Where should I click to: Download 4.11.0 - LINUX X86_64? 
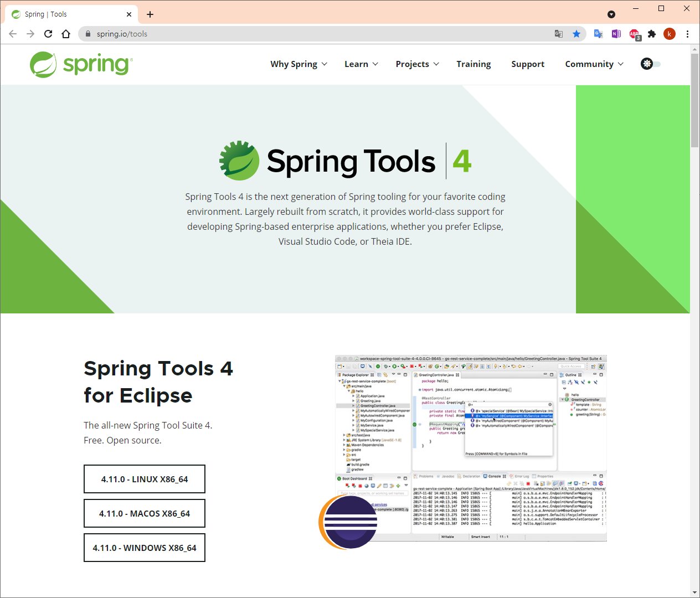tap(145, 479)
